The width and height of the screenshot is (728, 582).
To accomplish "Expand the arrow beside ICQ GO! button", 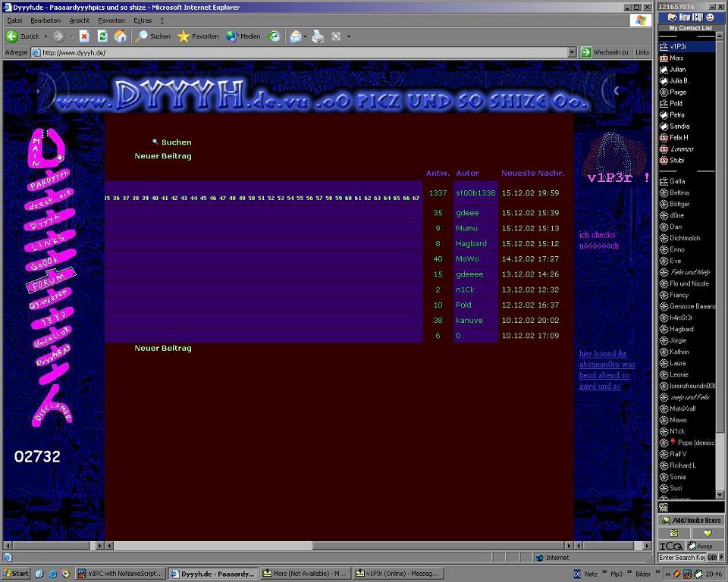I will 720,558.
